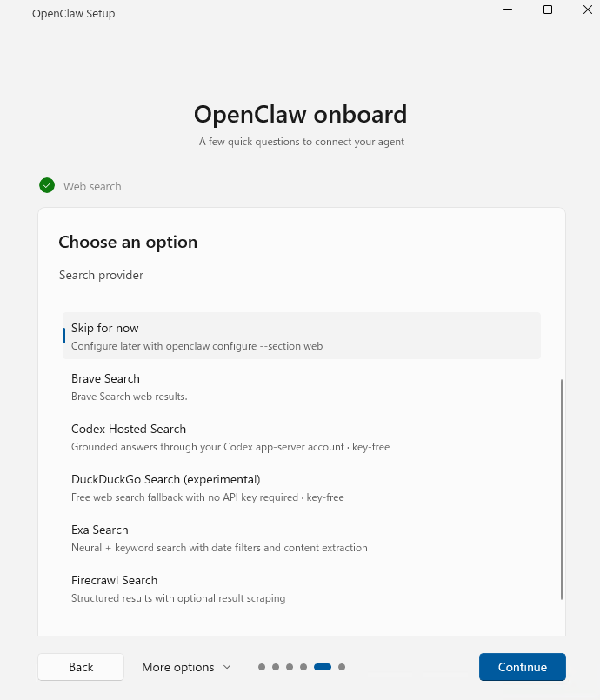The height and width of the screenshot is (700, 600).
Task: Jump to the second step dot
Action: (x=276, y=667)
